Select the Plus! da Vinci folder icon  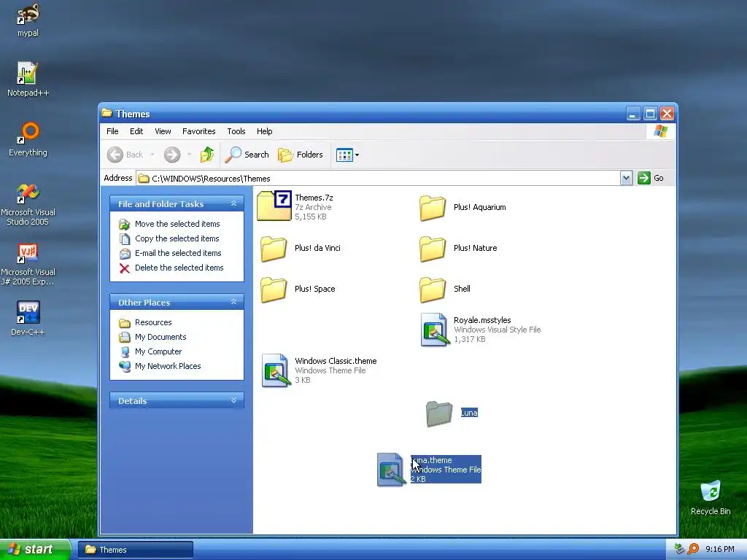(x=274, y=249)
